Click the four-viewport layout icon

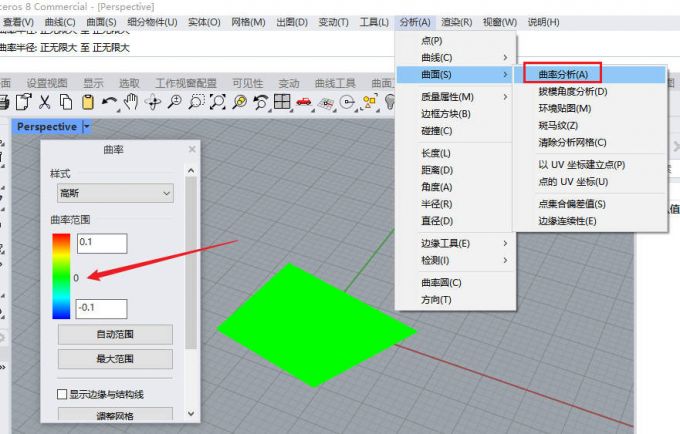283,101
